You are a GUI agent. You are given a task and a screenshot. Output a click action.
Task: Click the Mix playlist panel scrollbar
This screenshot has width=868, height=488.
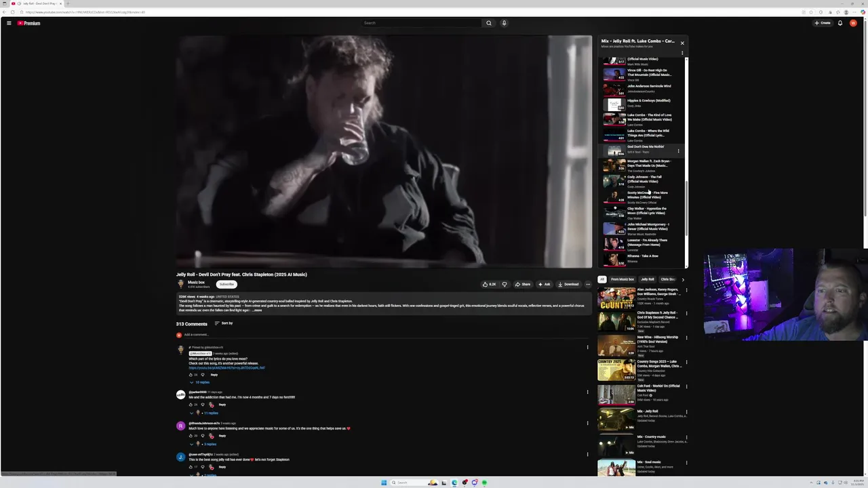pos(686,209)
